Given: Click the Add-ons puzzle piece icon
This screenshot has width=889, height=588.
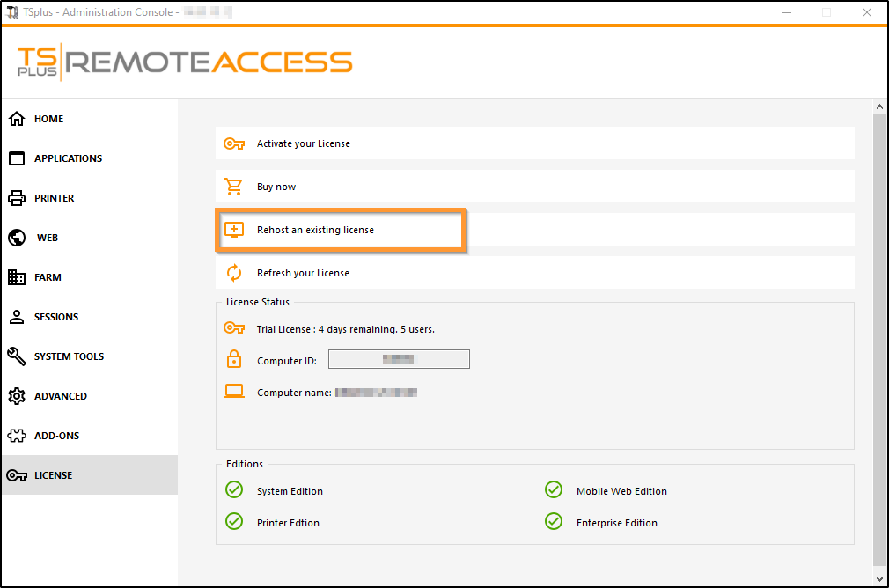Looking at the screenshot, I should [x=17, y=436].
